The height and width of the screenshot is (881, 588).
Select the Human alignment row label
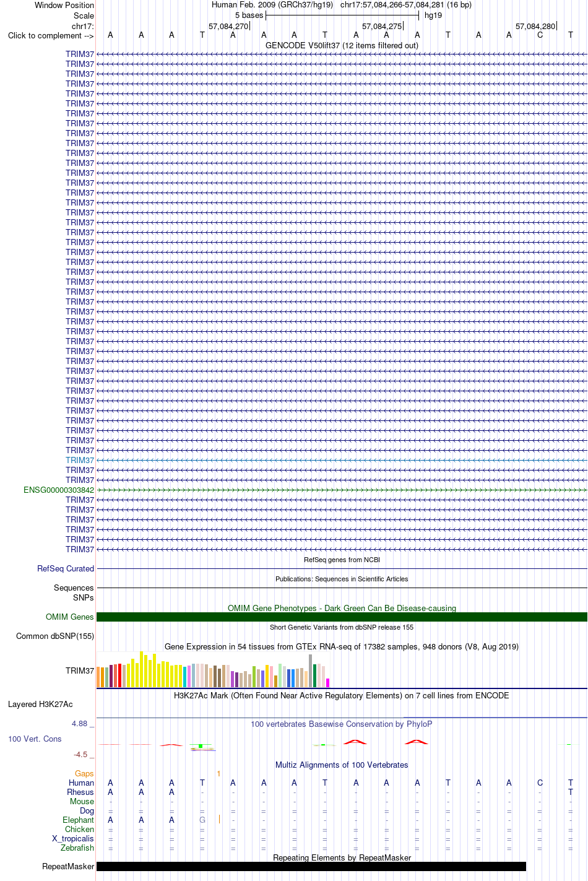pyautogui.click(x=81, y=783)
